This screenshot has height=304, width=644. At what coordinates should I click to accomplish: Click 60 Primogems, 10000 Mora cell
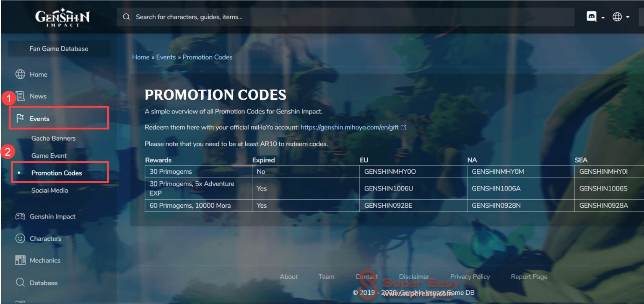tap(198, 205)
